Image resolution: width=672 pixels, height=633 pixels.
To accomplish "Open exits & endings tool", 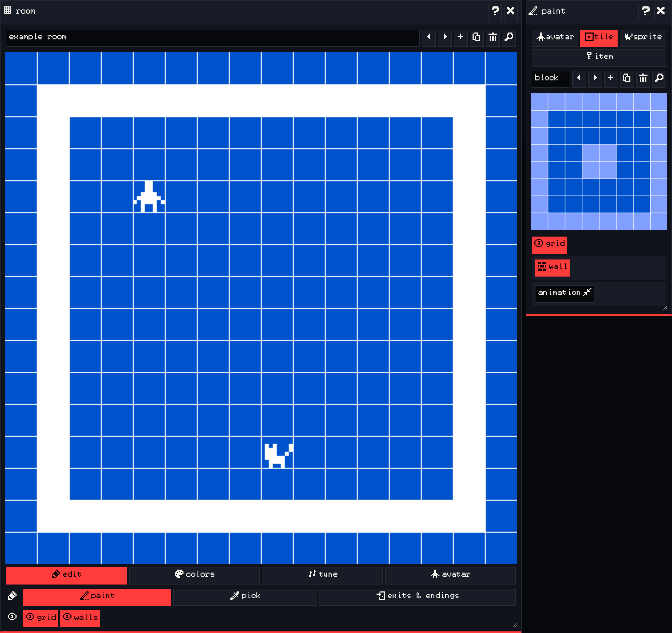I will click(417, 597).
